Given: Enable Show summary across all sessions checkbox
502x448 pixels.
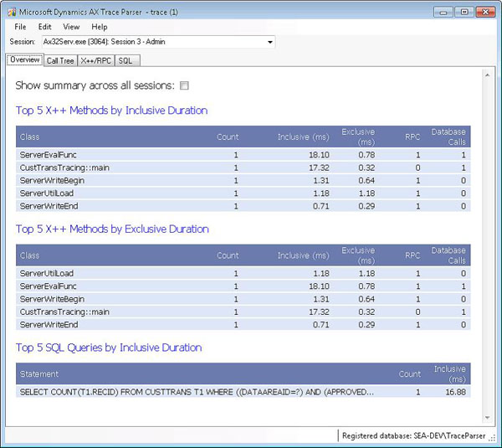Looking at the screenshot, I should tap(184, 85).
